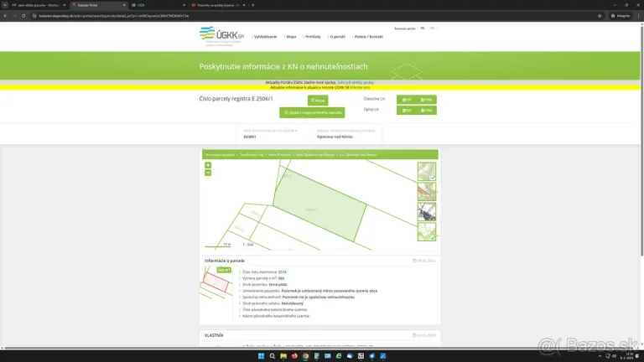644x362 pixels.
Task: Click Trenčiansky kraj breadcrumb
Action: [x=252, y=155]
